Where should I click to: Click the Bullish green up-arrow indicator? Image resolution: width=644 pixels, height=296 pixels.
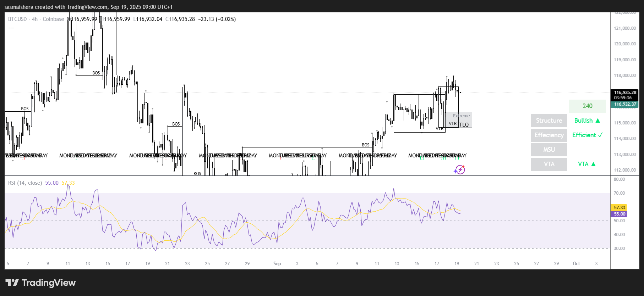tap(587, 121)
